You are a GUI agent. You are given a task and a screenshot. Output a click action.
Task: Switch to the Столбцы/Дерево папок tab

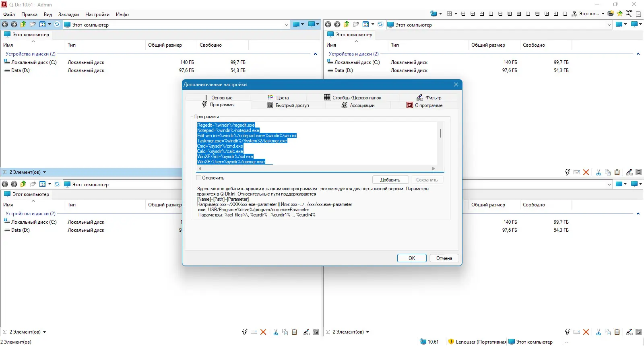(353, 97)
